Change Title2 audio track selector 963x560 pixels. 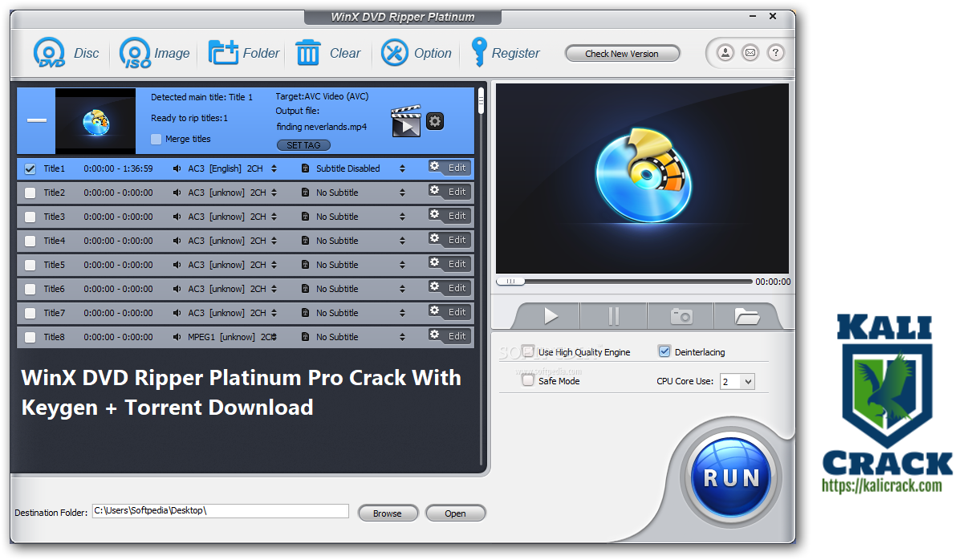[274, 193]
